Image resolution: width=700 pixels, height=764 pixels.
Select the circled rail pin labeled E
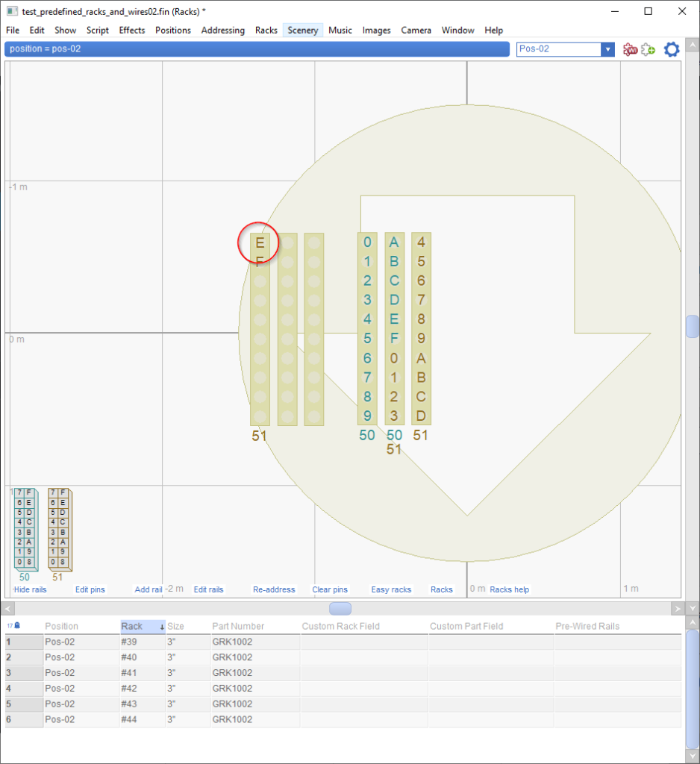click(259, 242)
